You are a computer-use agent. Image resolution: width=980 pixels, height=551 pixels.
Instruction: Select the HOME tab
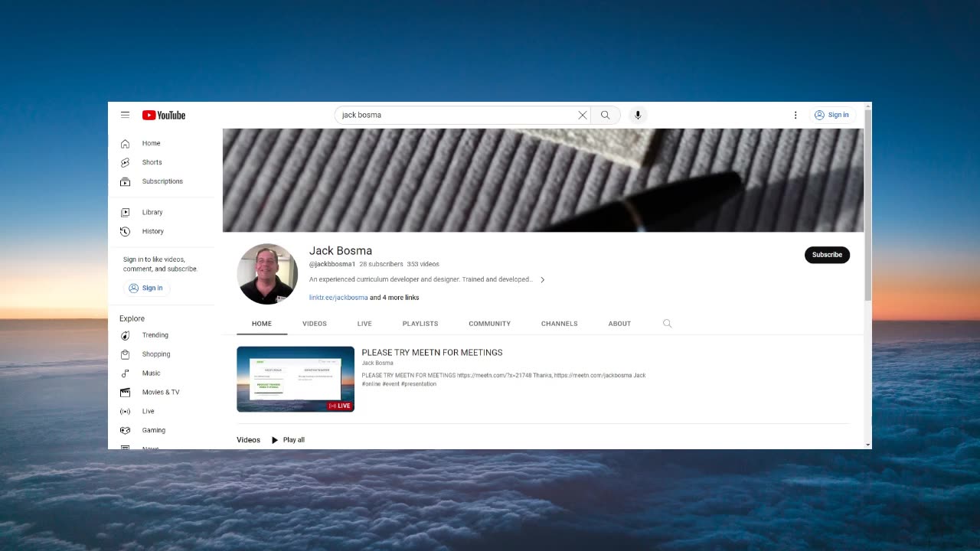pyautogui.click(x=262, y=324)
